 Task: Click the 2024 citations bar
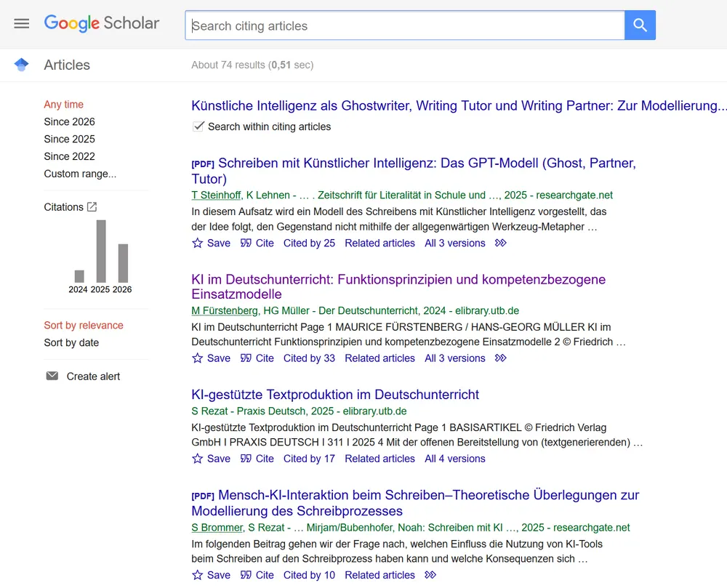tap(79, 276)
